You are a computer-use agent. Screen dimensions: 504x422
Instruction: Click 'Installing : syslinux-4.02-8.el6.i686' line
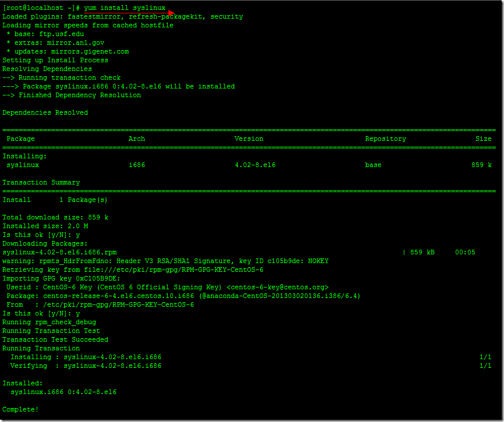pos(86,357)
